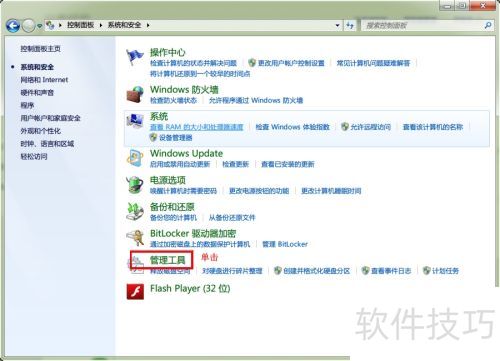Click 更改电源按钮的功能 link
The height and width of the screenshot is (361, 500).
[259, 191]
